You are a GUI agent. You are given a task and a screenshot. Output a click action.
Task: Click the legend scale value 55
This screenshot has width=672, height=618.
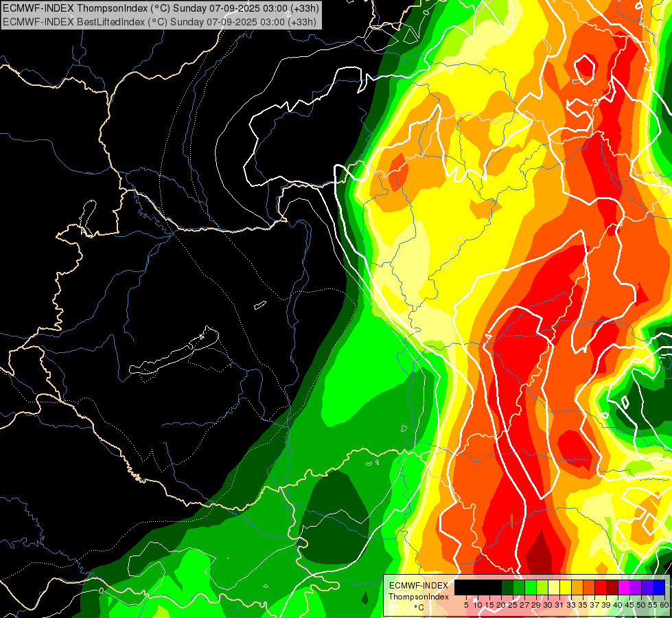point(652,605)
